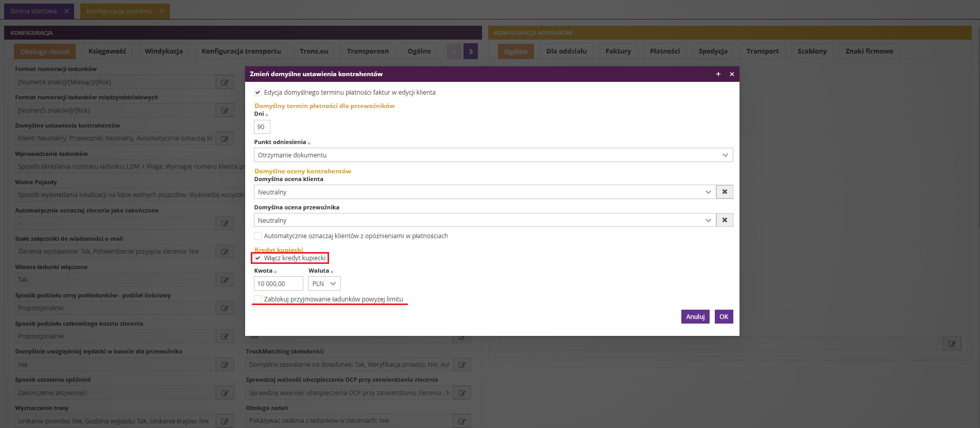Image resolution: width=980 pixels, height=428 pixels.
Task: Clear Domyślna ocena przewoźnika value
Action: click(x=725, y=220)
